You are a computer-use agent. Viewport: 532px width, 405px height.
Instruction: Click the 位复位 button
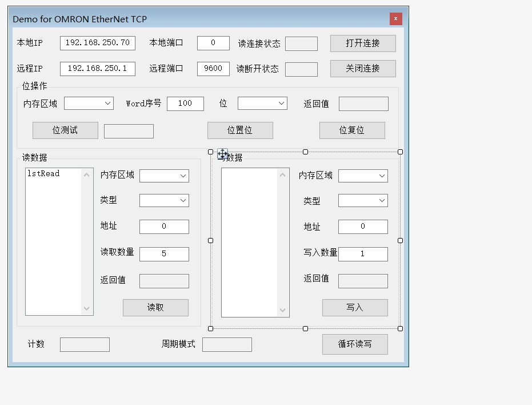pyautogui.click(x=352, y=130)
